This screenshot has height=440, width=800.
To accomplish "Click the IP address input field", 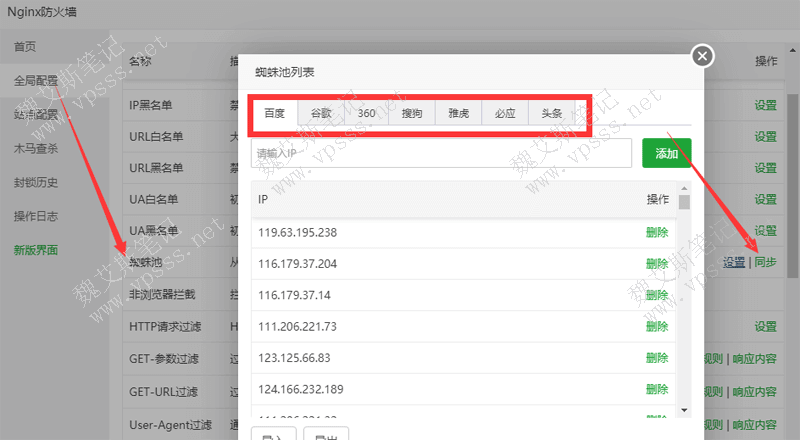I will pyautogui.click(x=441, y=153).
